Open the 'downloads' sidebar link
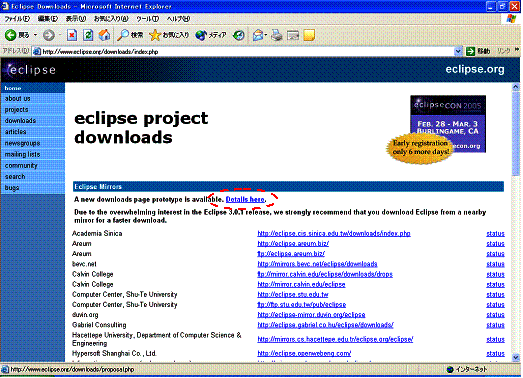Viewport: 523px width, 378px height. point(20,120)
